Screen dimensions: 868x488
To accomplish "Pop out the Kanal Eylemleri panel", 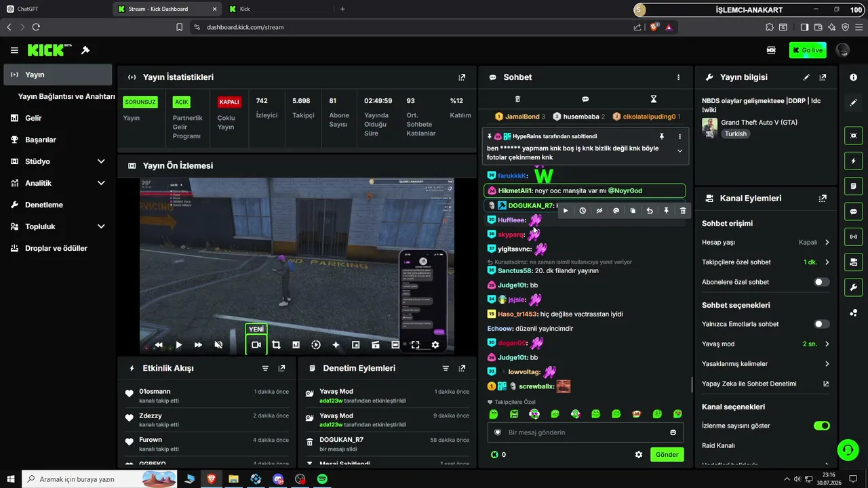I will click(823, 199).
